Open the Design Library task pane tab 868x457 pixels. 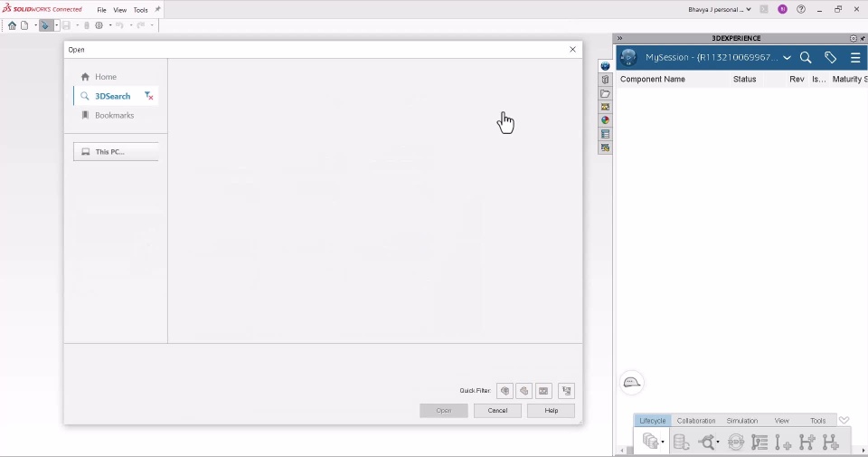[x=605, y=80]
